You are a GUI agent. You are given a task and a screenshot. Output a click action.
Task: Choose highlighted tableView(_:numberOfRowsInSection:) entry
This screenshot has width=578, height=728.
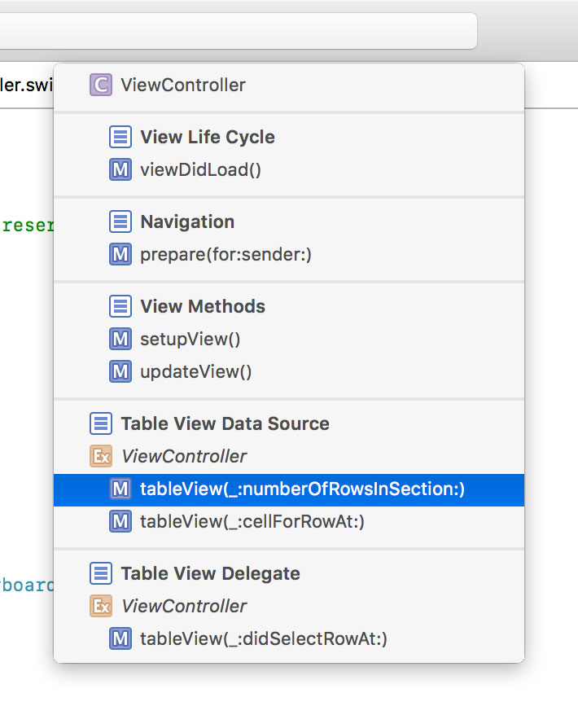point(289,490)
